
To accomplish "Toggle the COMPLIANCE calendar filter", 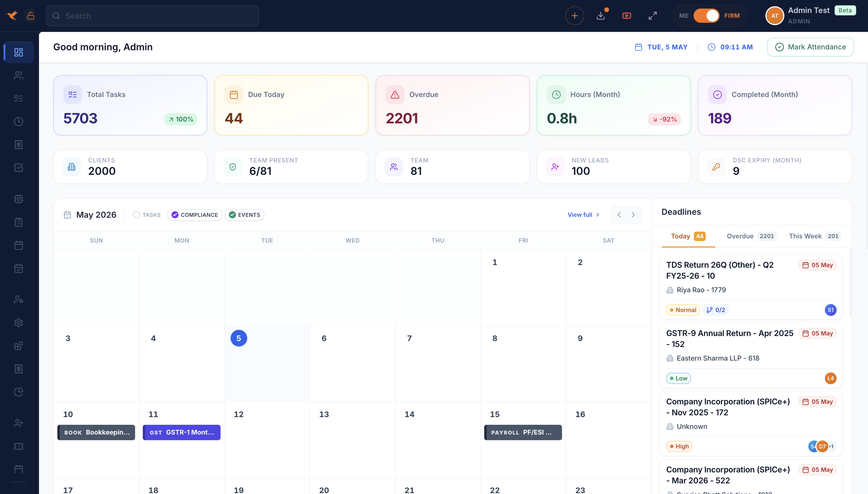I will 195,215.
